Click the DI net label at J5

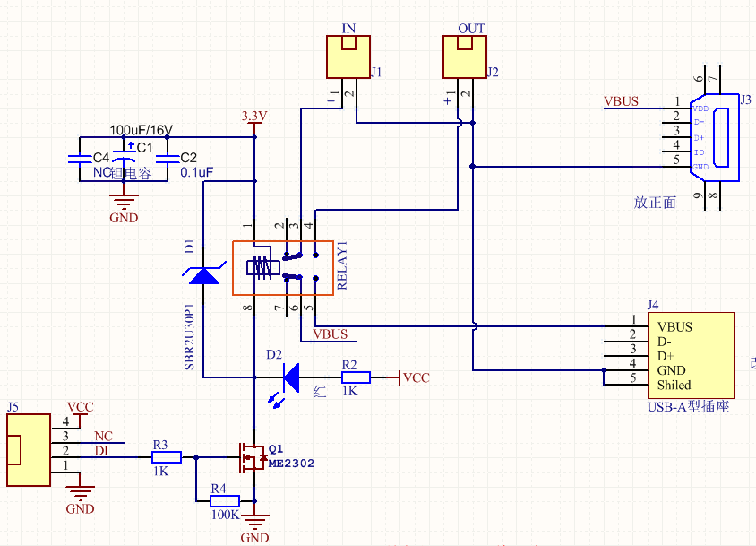coord(101,450)
